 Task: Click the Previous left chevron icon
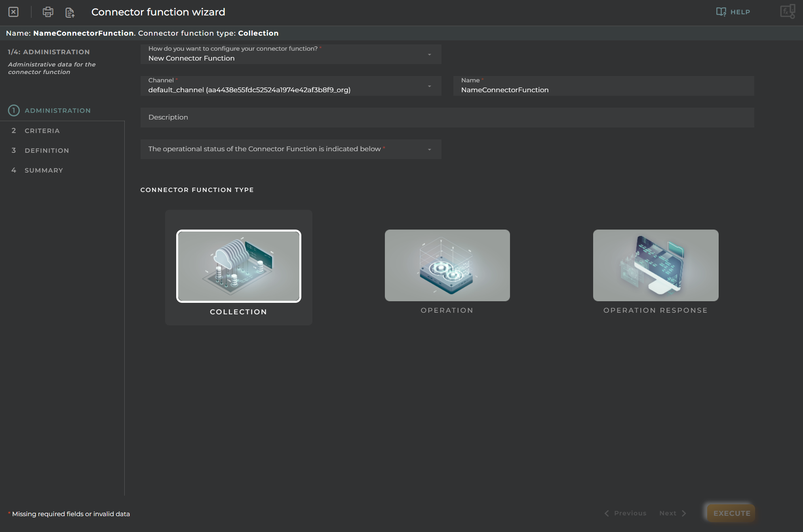[607, 513]
